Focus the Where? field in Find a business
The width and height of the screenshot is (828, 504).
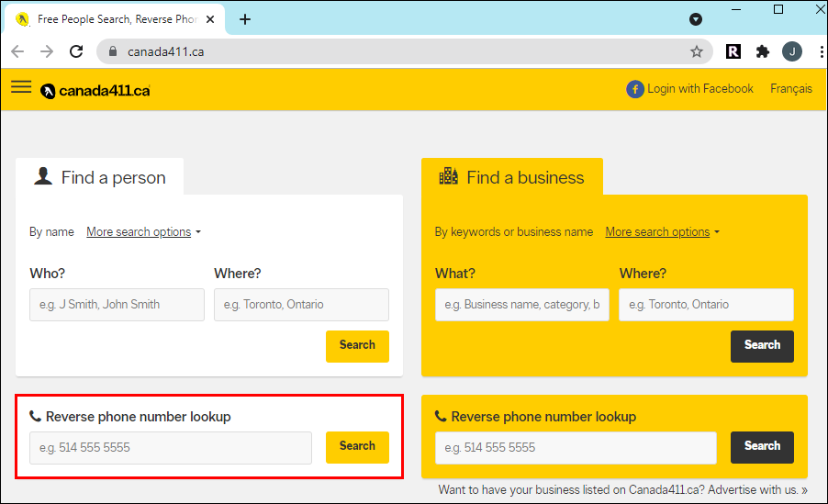coord(707,305)
